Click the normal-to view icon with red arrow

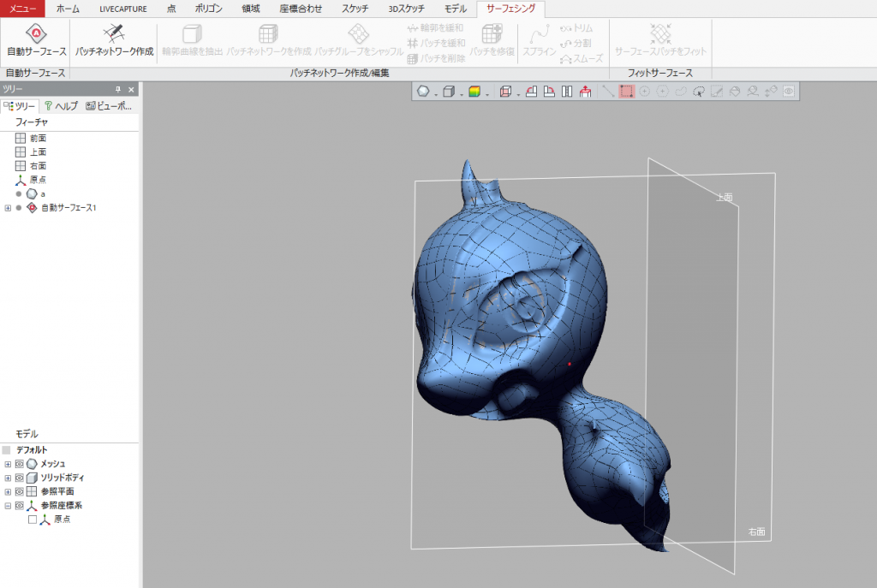[x=585, y=91]
